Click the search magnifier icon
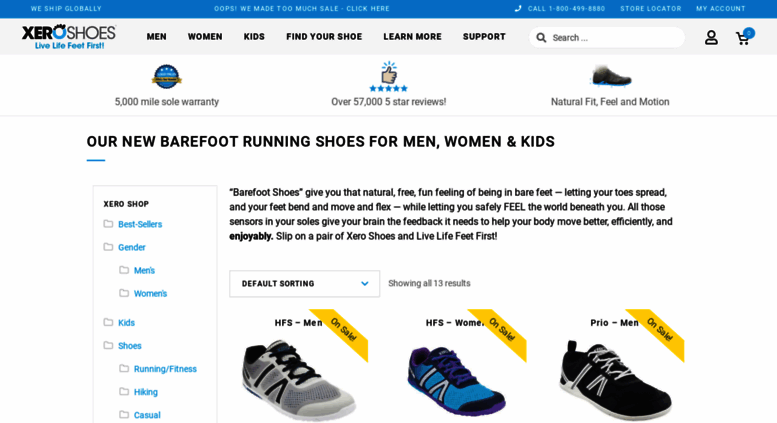This screenshot has height=423, width=777. (x=541, y=38)
